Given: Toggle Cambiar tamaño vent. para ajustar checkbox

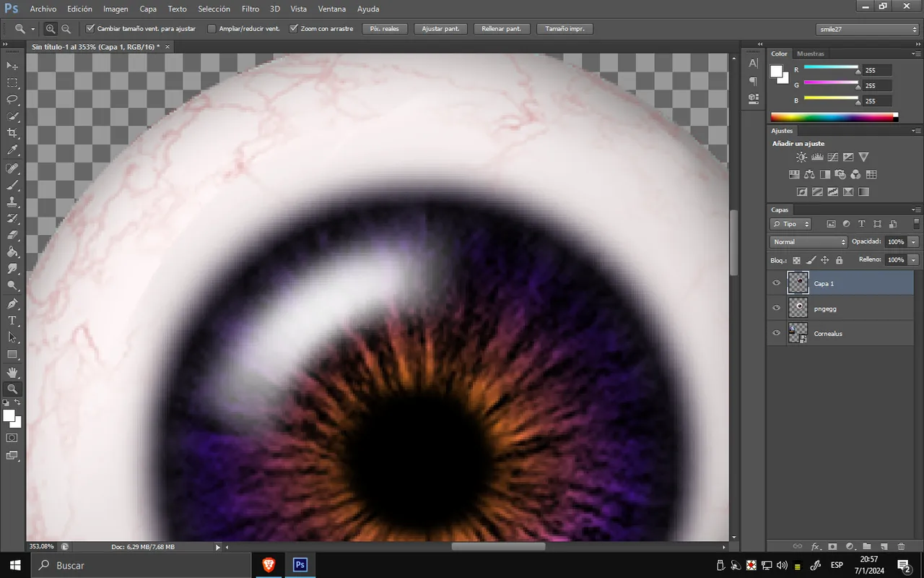Looking at the screenshot, I should click(x=90, y=29).
